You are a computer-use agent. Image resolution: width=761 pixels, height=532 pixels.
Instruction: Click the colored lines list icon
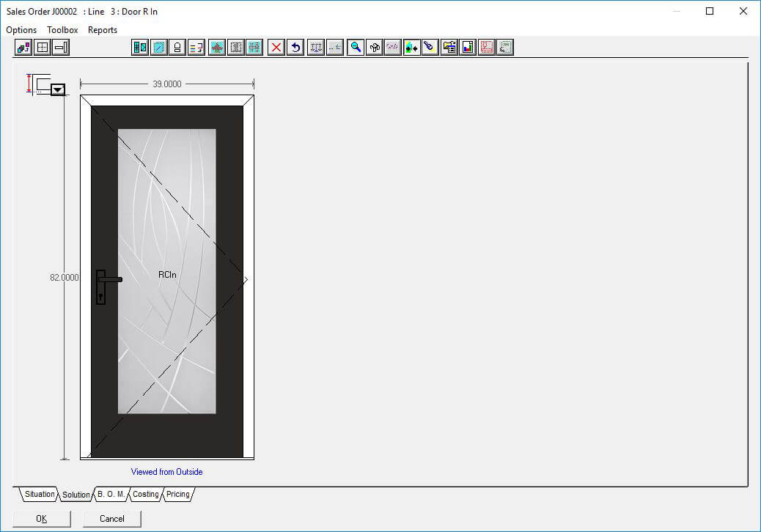pyautogui.click(x=196, y=48)
